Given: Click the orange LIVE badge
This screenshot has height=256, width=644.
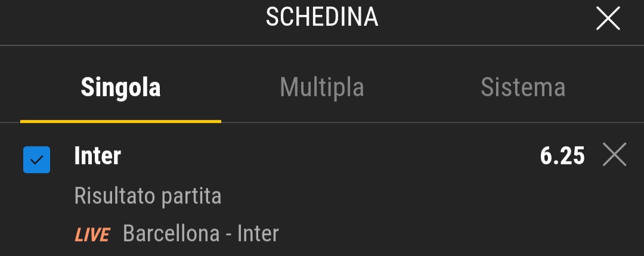Looking at the screenshot, I should click(x=92, y=235).
